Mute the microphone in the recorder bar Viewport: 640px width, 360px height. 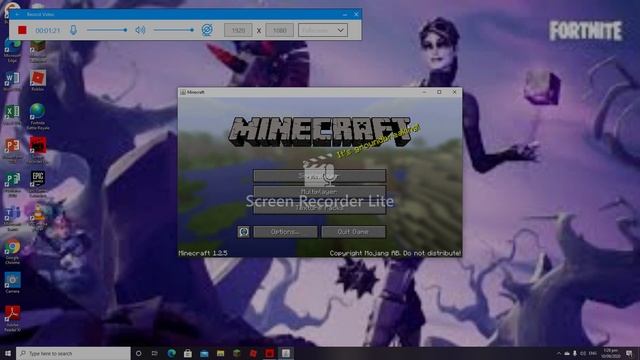(73, 30)
